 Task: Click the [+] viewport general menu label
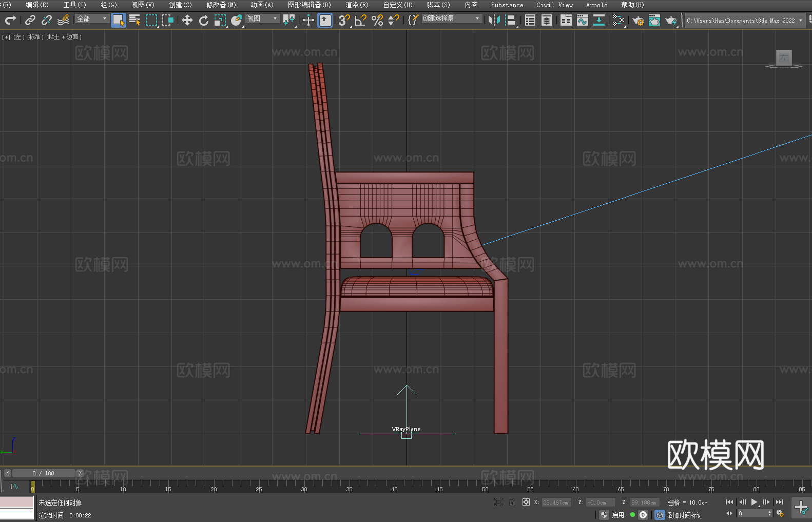6,37
